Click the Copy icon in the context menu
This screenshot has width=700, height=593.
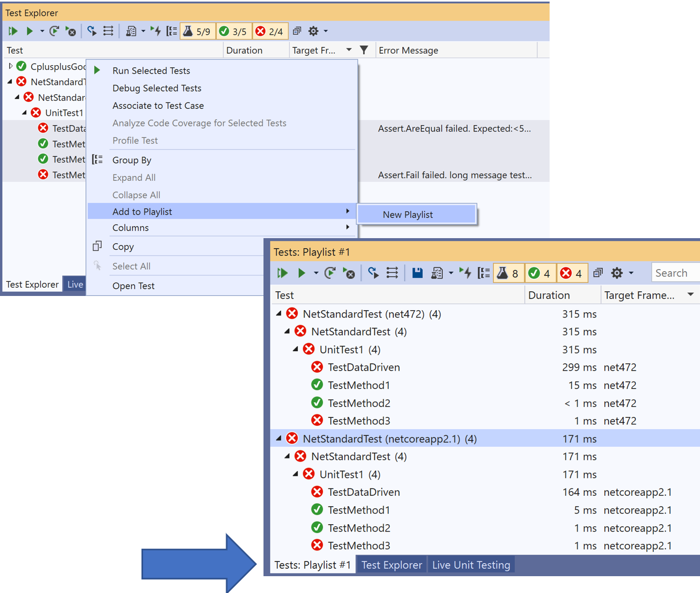pos(97,246)
